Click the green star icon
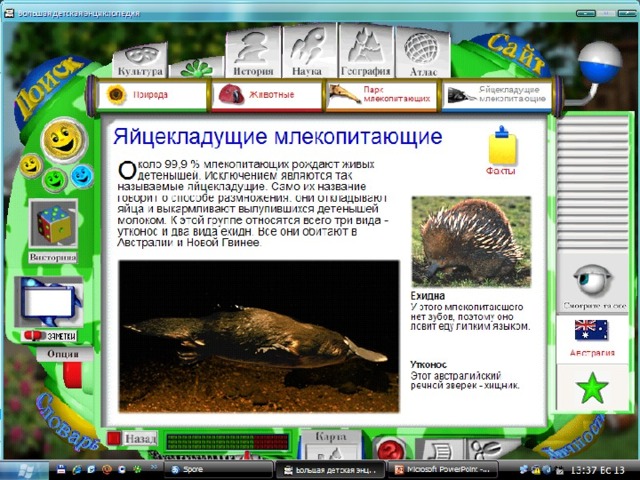Viewport: 640px width, 480px height. pyautogui.click(x=592, y=388)
